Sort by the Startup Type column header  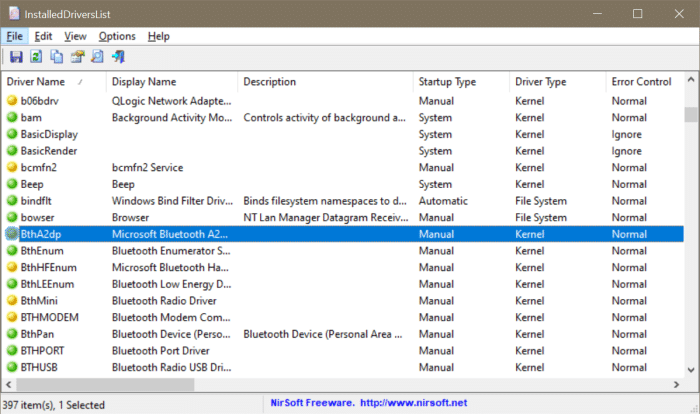(x=462, y=82)
